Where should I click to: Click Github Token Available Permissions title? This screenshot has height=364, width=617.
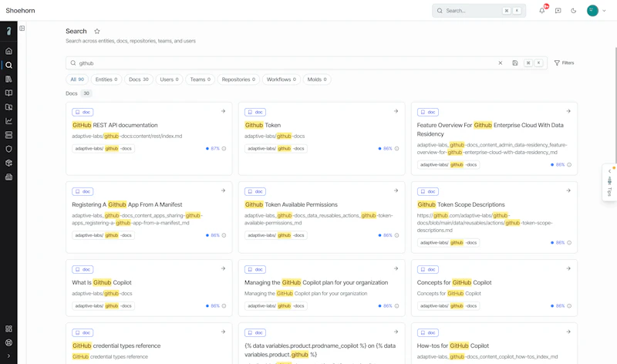coord(292,204)
